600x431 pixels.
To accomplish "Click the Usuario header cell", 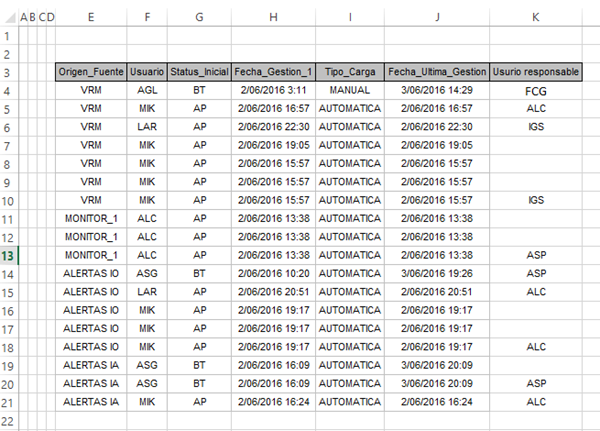I will click(x=147, y=72).
